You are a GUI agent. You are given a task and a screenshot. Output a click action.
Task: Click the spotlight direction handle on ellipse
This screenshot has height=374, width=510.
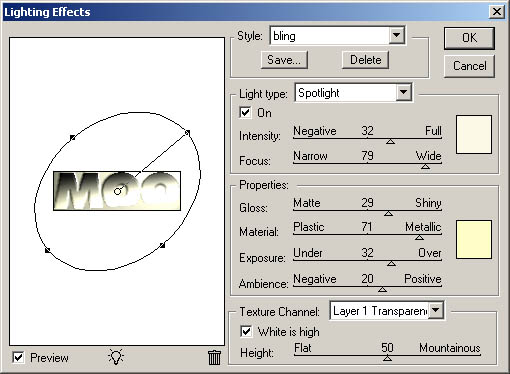(187, 133)
